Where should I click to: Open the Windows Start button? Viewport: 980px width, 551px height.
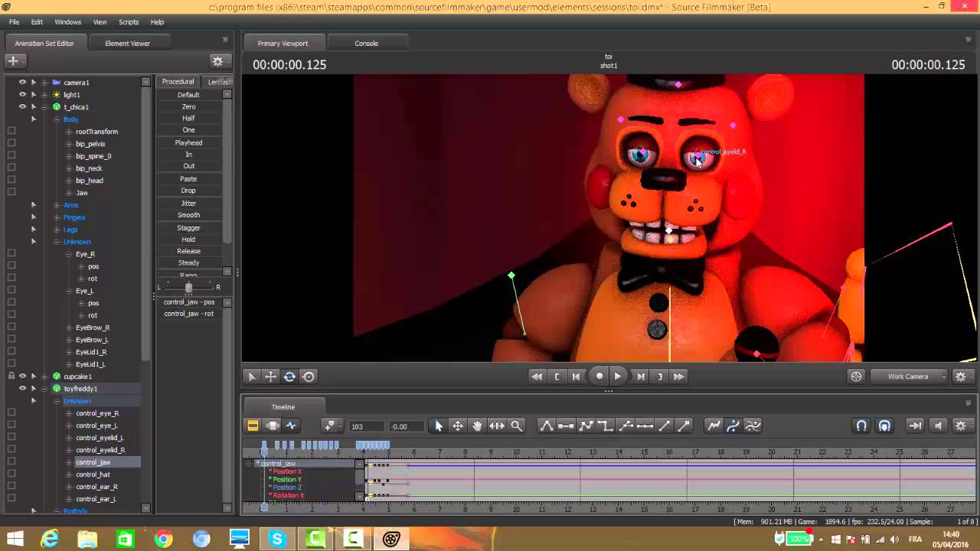(15, 540)
